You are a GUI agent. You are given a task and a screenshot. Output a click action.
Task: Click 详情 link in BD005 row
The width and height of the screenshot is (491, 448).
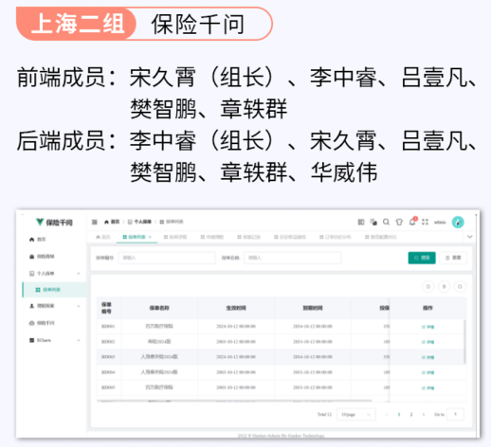coord(427,388)
